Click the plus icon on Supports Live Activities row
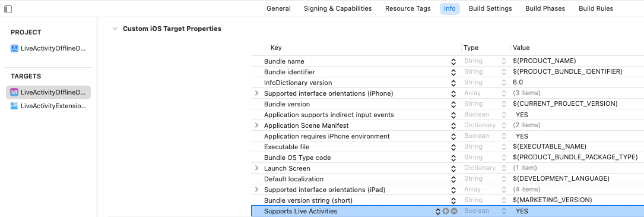 point(446,211)
